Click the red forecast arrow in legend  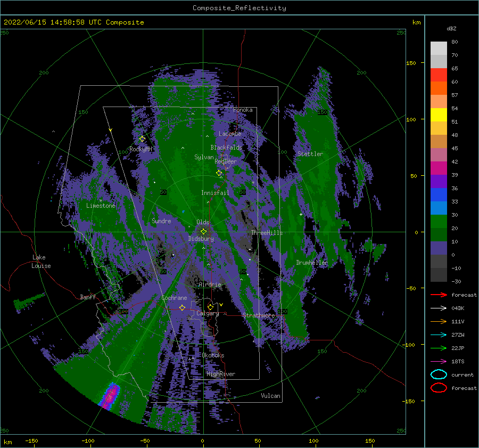coord(439,295)
